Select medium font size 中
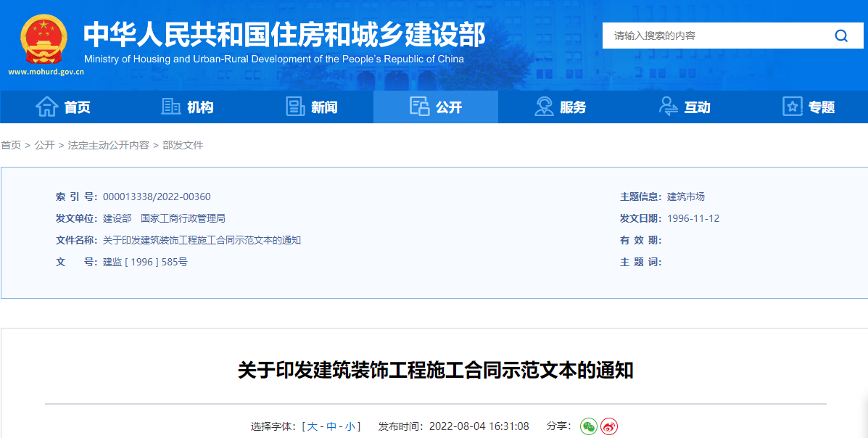 coord(331,426)
